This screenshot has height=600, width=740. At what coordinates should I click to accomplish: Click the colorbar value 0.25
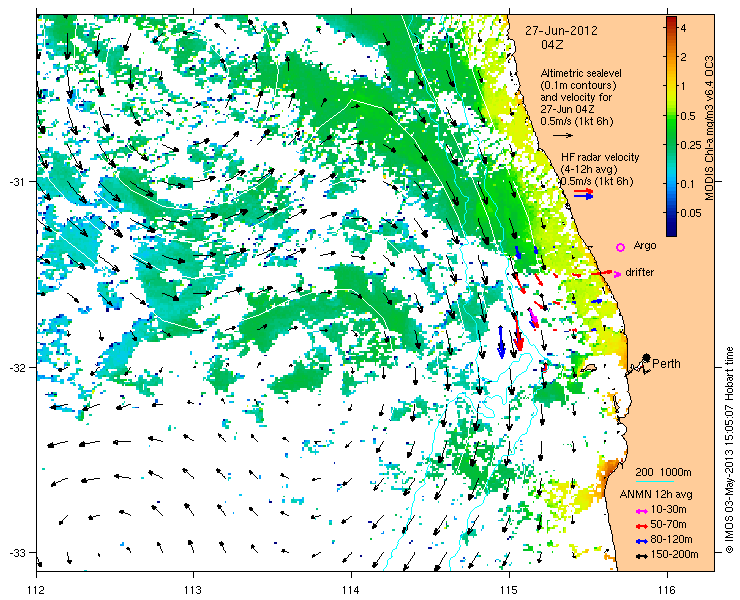tap(690, 145)
